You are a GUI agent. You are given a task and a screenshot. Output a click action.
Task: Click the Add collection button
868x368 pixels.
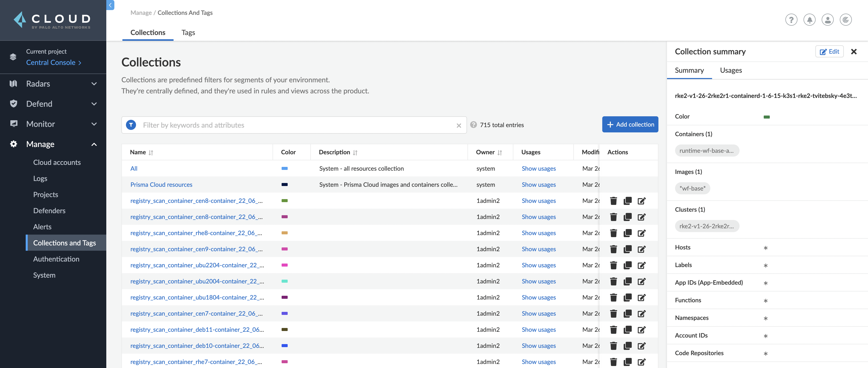pyautogui.click(x=630, y=125)
